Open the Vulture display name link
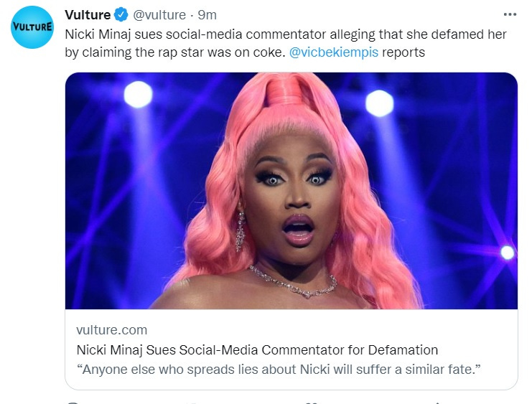The image size is (532, 404). 88,15
